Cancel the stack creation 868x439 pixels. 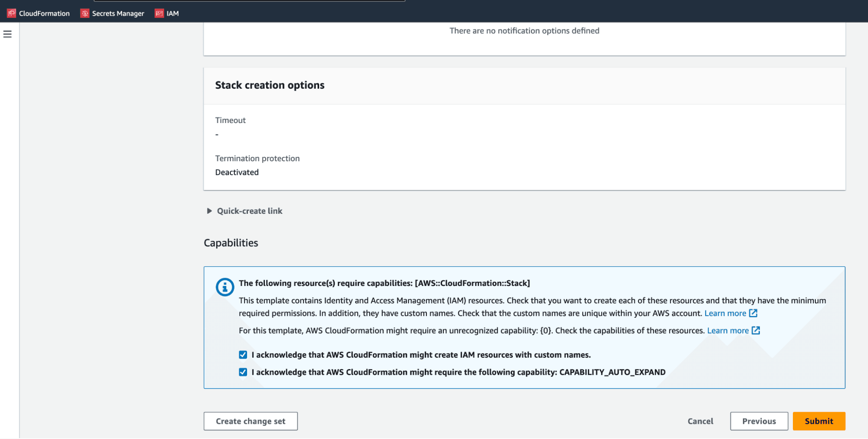(x=700, y=421)
